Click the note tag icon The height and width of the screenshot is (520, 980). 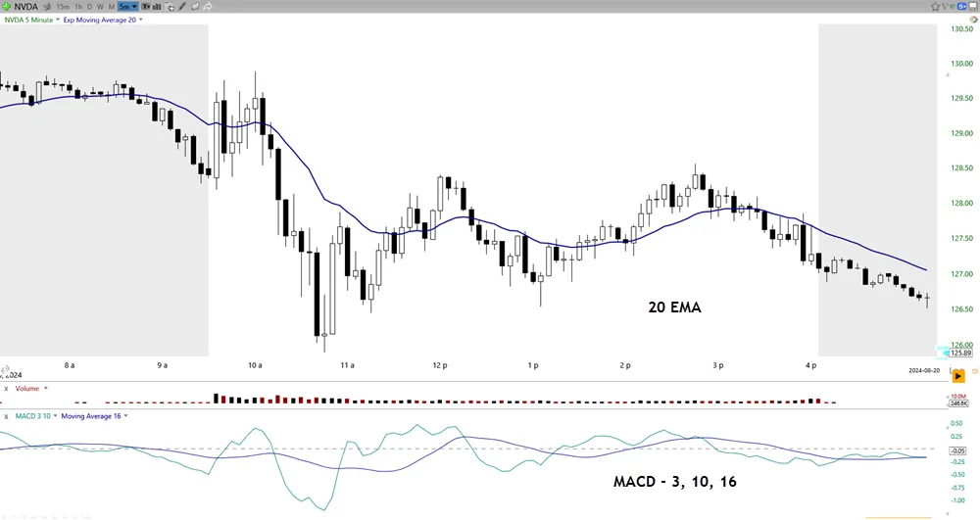coord(194,7)
